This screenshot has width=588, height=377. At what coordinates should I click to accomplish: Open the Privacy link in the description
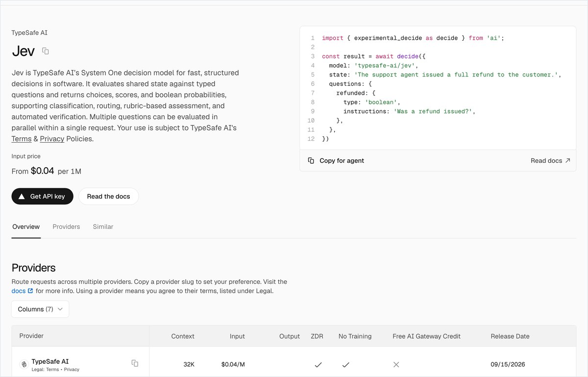tap(52, 139)
